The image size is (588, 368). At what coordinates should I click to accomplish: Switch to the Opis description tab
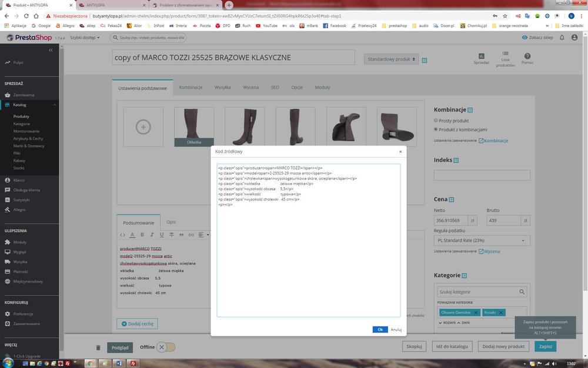(x=171, y=222)
